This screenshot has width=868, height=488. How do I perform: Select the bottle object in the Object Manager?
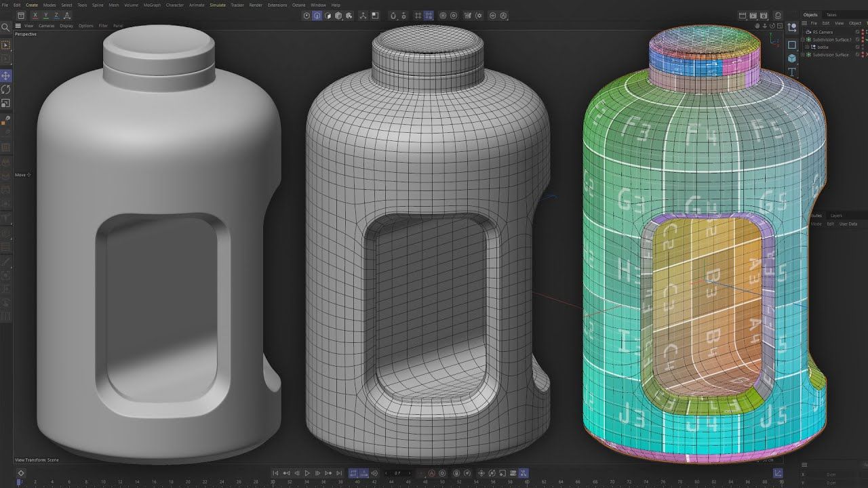[x=823, y=47]
